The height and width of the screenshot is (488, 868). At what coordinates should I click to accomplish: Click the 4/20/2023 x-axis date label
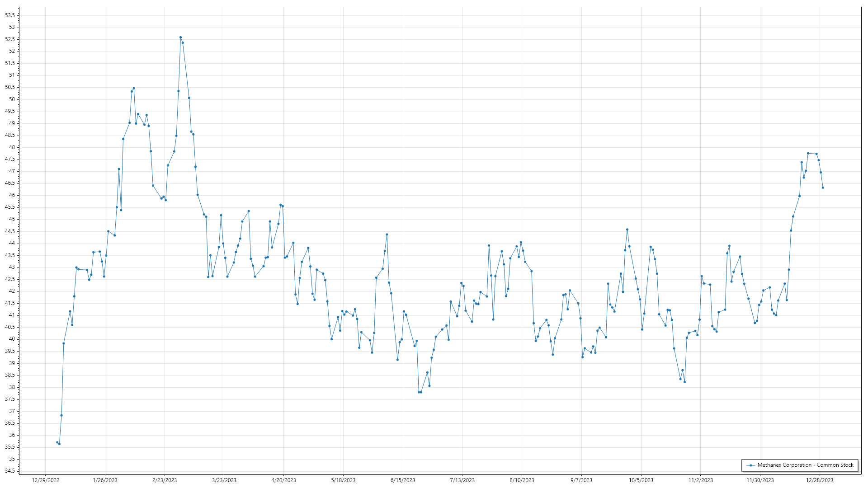tap(283, 480)
